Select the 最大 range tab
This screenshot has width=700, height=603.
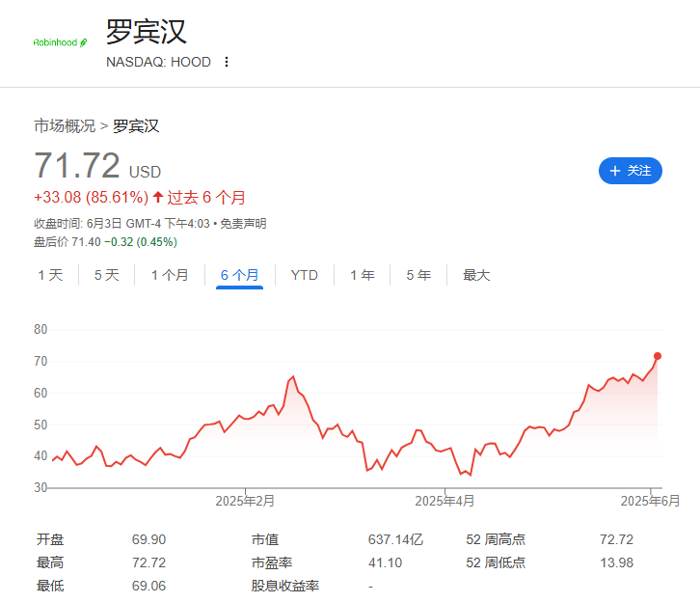tap(476, 275)
